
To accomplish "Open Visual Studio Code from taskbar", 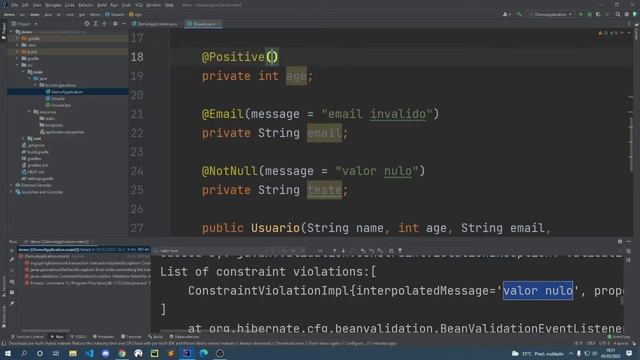I will (x=89, y=353).
